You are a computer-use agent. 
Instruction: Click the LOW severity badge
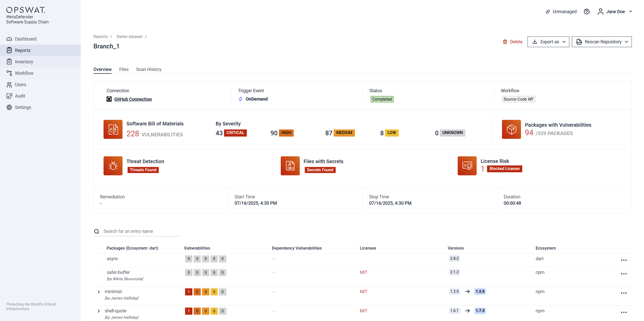pyautogui.click(x=392, y=133)
